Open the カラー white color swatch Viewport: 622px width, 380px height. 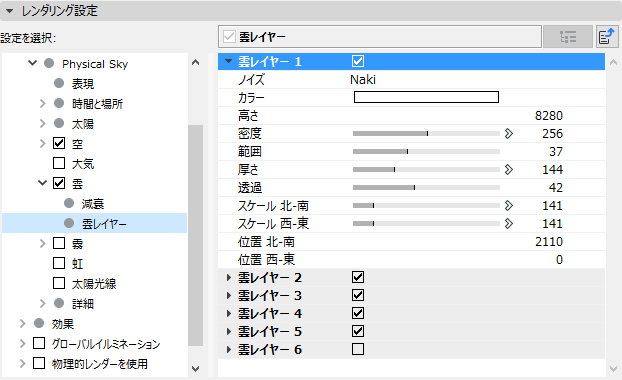pyautogui.click(x=426, y=97)
